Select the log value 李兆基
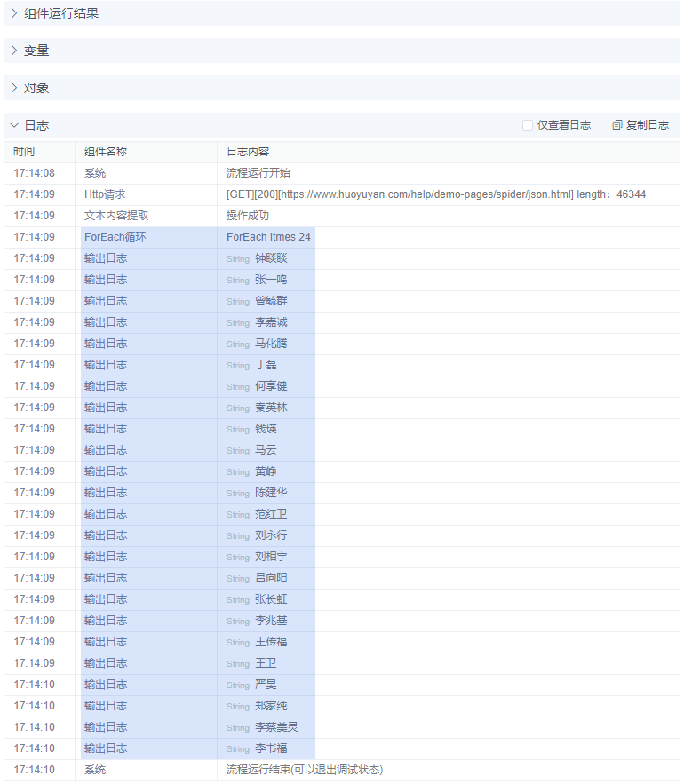 click(x=271, y=621)
